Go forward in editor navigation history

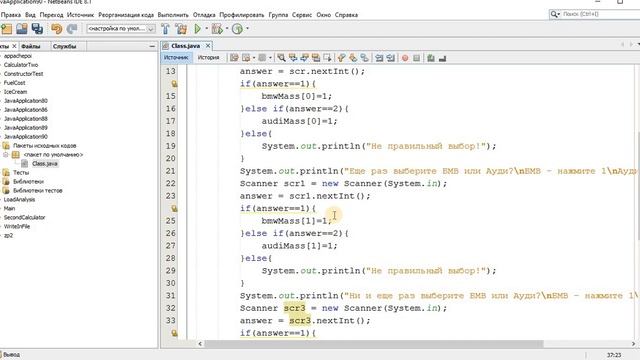pos(262,58)
